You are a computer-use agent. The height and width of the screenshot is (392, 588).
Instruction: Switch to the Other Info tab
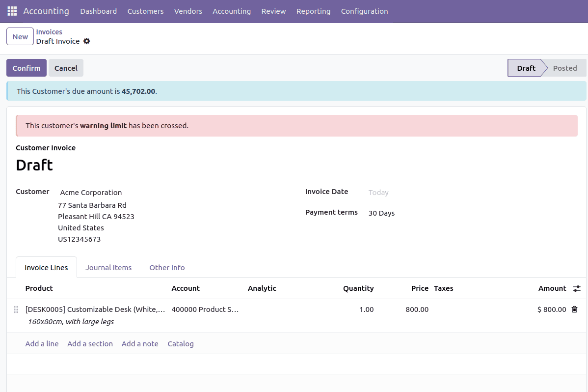pos(167,267)
